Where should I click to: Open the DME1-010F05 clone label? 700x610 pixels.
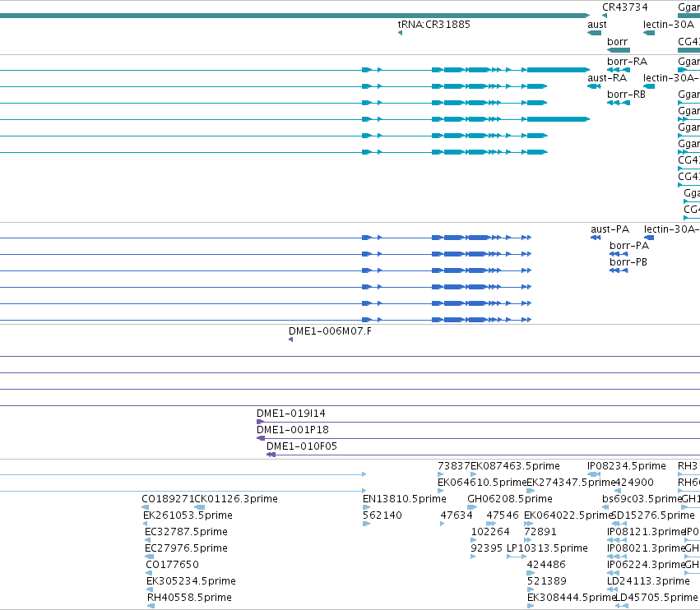click(302, 446)
